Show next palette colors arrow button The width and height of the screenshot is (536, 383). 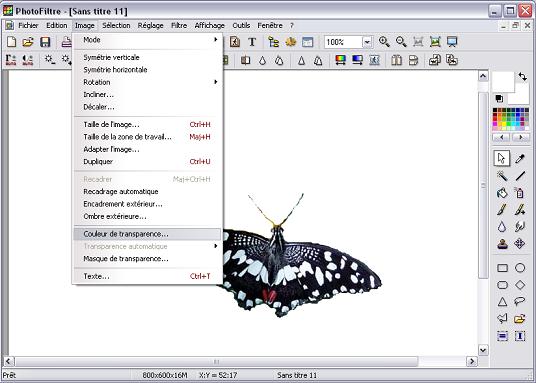(520, 137)
